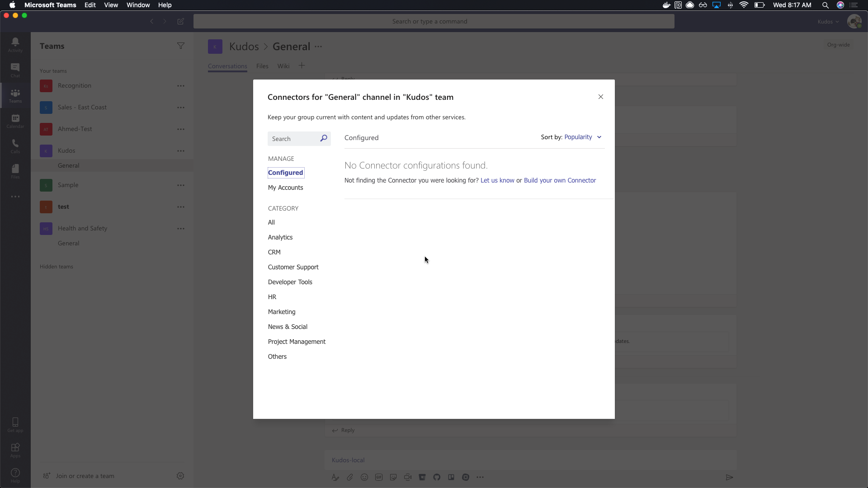This screenshot has height=488, width=868.
Task: Select the Customer Support category
Action: point(293,267)
